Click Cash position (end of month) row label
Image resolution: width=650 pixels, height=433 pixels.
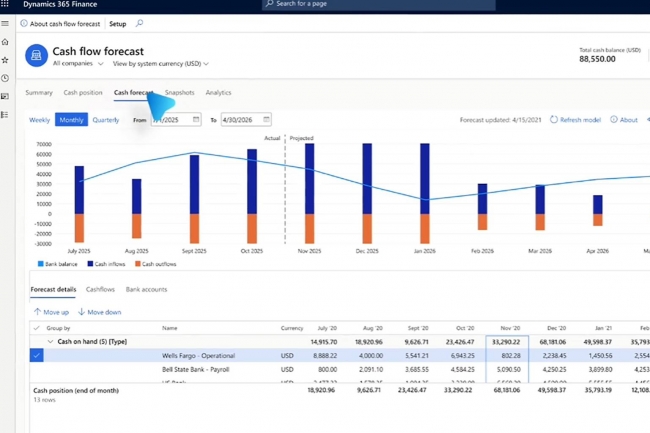[x=76, y=390]
